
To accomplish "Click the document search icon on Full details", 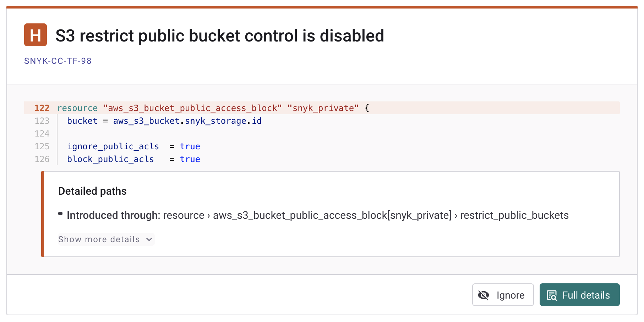I will click(x=552, y=295).
